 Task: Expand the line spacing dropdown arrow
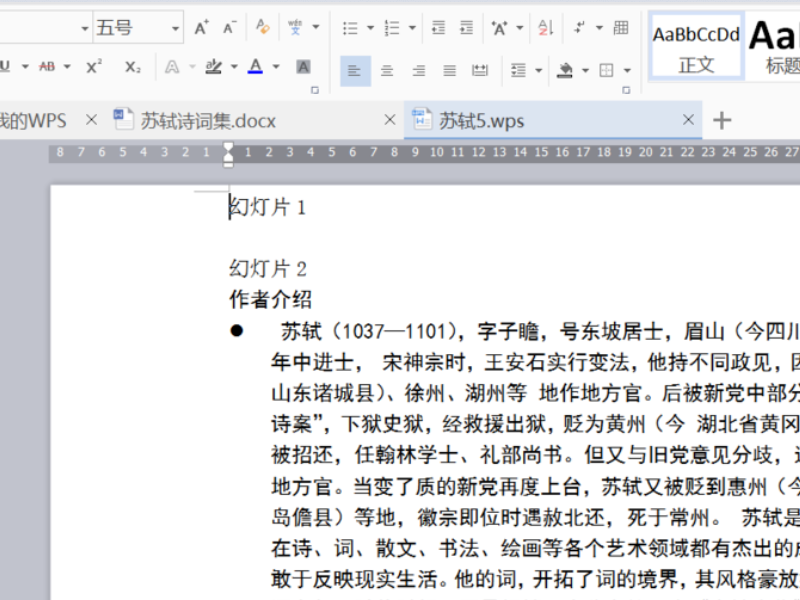tap(539, 70)
